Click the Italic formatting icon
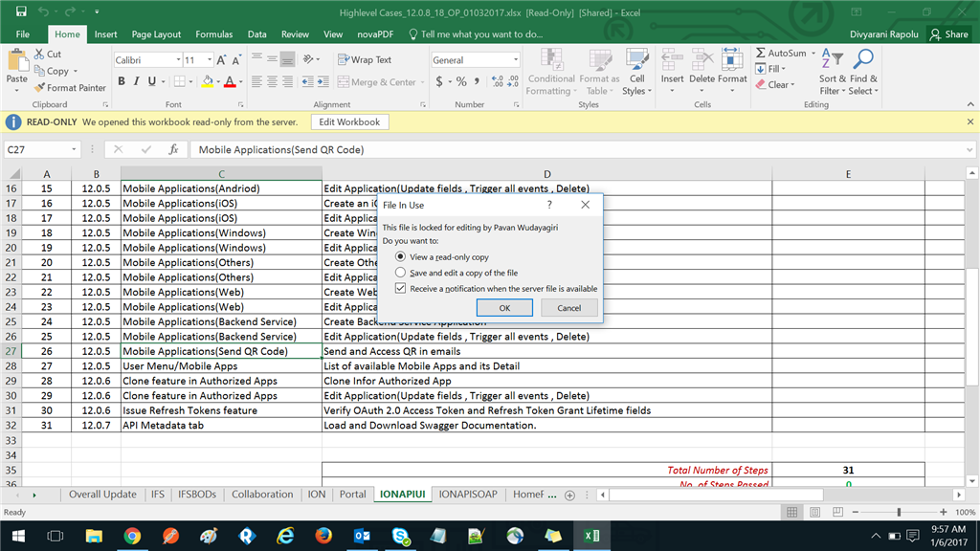The height and width of the screenshot is (551, 980). point(137,82)
